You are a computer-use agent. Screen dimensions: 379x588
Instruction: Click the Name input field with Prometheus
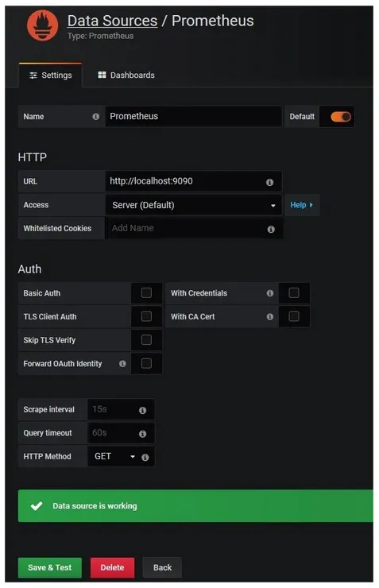point(193,117)
